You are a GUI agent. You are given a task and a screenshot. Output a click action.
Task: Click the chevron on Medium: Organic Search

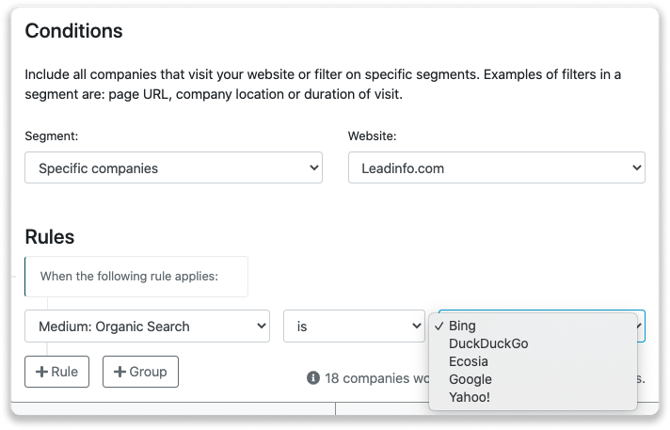click(259, 326)
